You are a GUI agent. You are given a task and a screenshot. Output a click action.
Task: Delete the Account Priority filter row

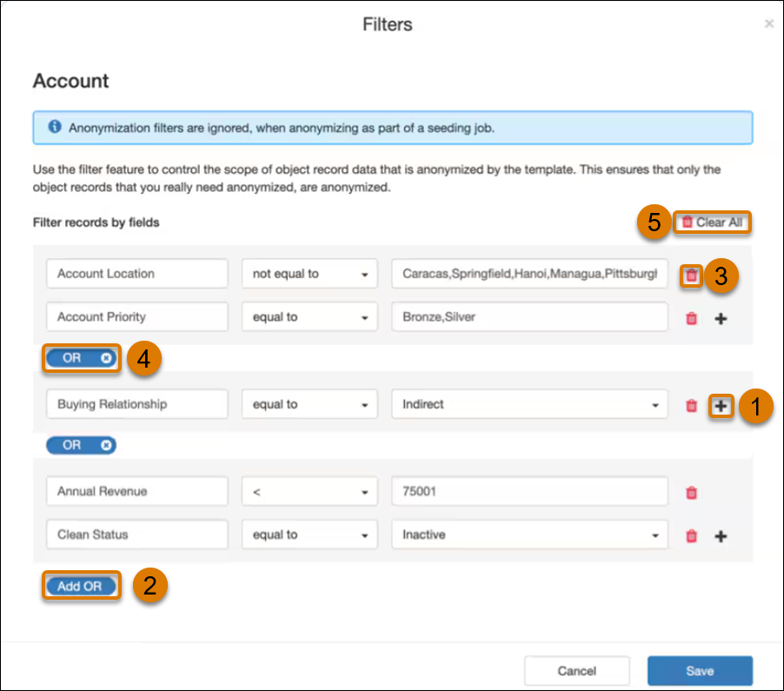(691, 318)
